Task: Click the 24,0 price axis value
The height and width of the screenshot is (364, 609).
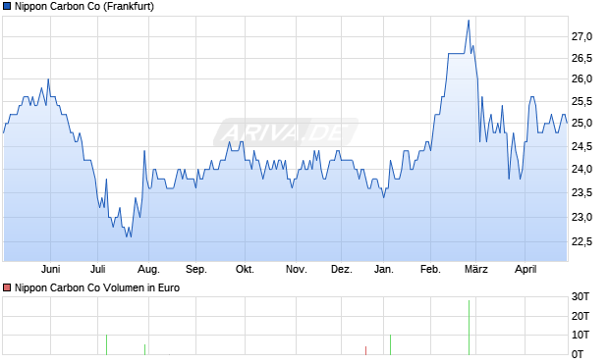Action: coord(581,169)
